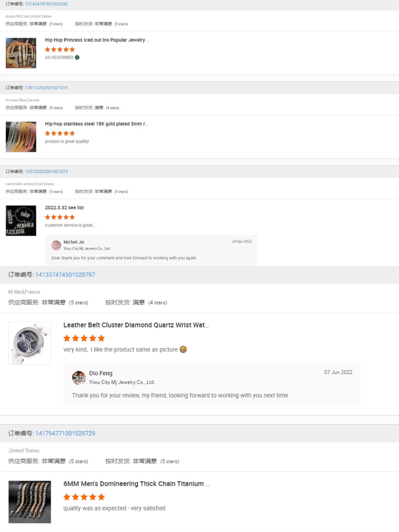
Task: Open Leather Belt Cluster Diamond Quartz title
Action: point(136,325)
